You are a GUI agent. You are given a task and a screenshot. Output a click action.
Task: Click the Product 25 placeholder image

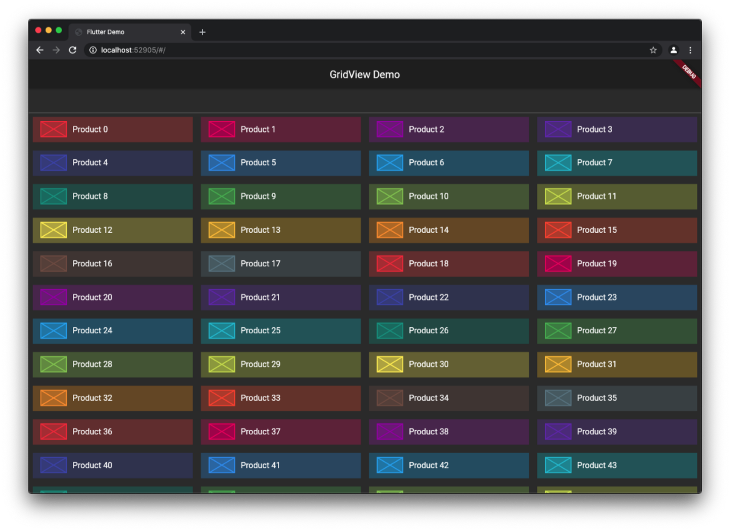[x=222, y=331]
